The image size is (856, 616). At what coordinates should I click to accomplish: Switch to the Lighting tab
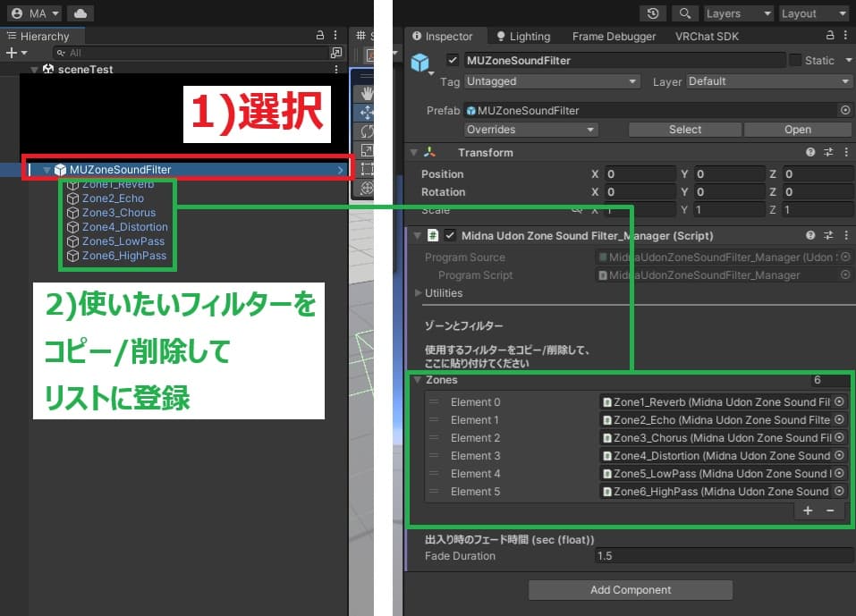point(522,37)
